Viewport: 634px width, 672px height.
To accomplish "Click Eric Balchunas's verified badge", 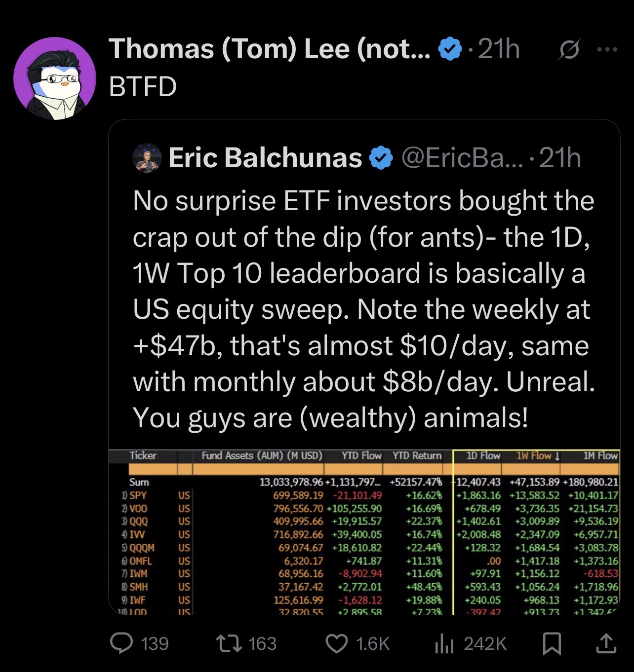I will pyautogui.click(x=379, y=159).
